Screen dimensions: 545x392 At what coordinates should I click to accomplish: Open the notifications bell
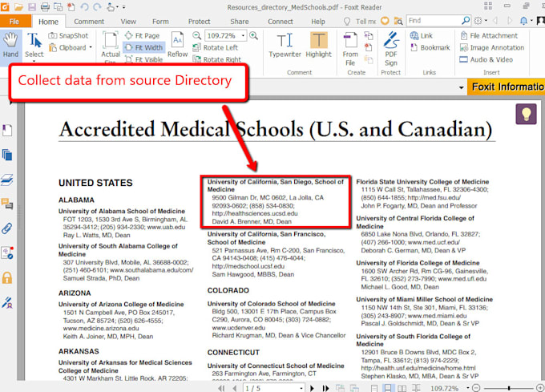(x=524, y=21)
